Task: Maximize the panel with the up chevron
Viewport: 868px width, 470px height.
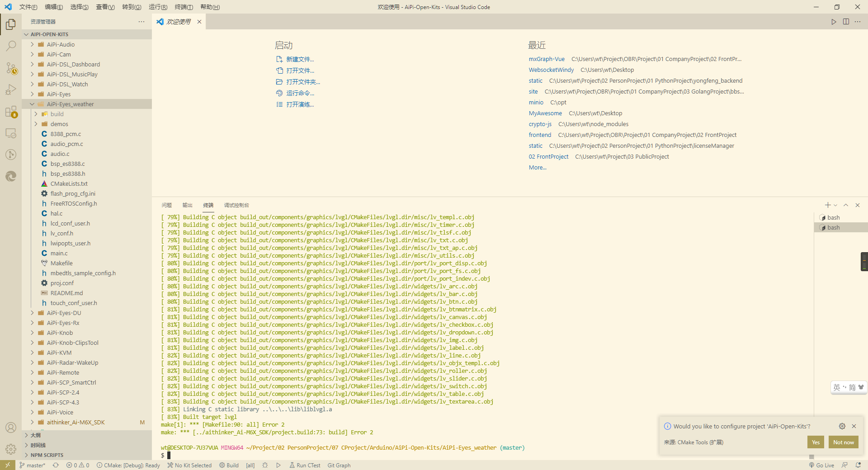Action: tap(846, 205)
